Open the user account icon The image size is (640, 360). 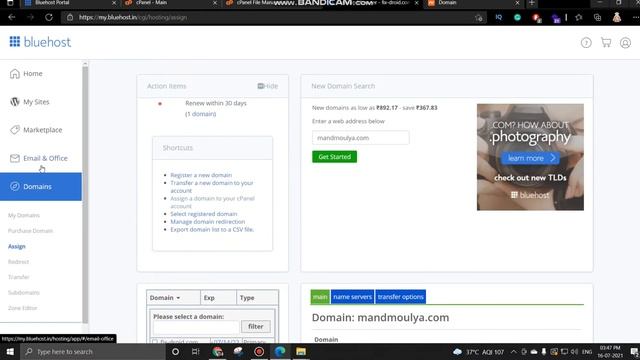tap(625, 42)
